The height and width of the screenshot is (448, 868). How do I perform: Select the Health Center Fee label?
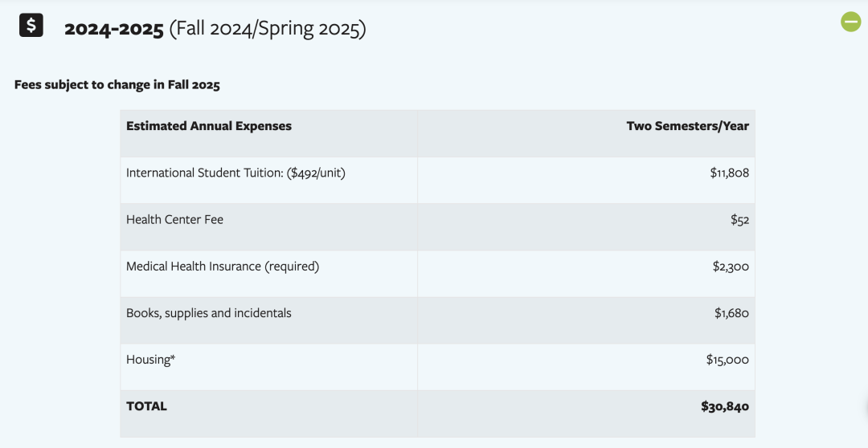(175, 219)
